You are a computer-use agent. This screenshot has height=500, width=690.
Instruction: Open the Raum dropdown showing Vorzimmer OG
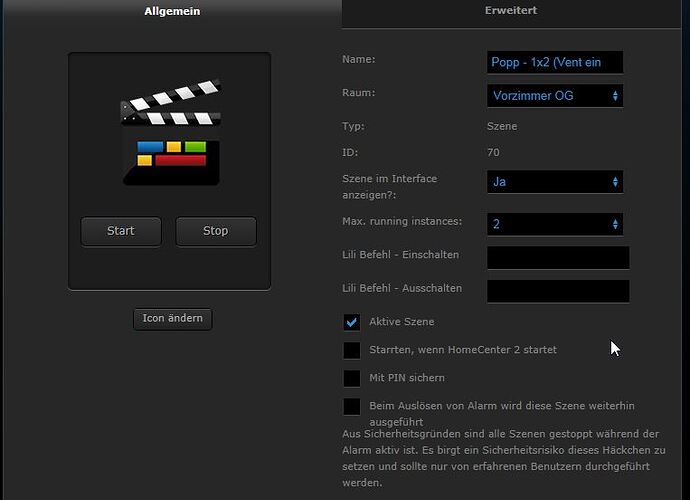click(555, 96)
